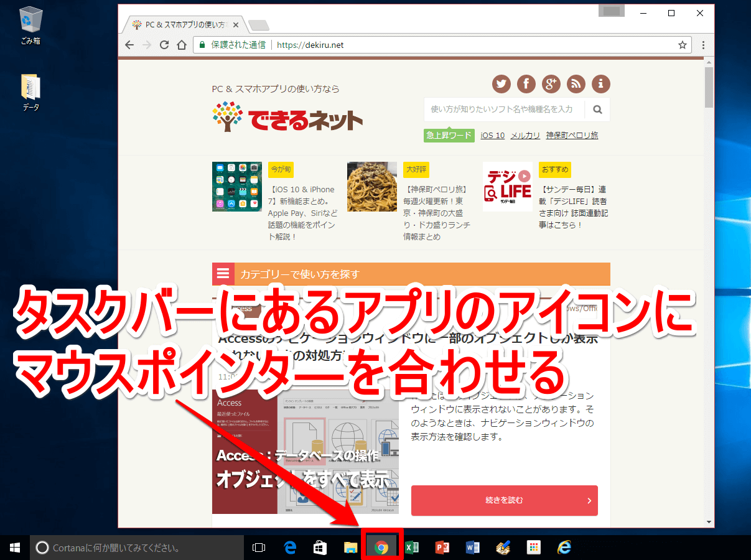Open the サンデー毎日 デジLIFE article text
This screenshot has height=560, width=751.
click(573, 207)
